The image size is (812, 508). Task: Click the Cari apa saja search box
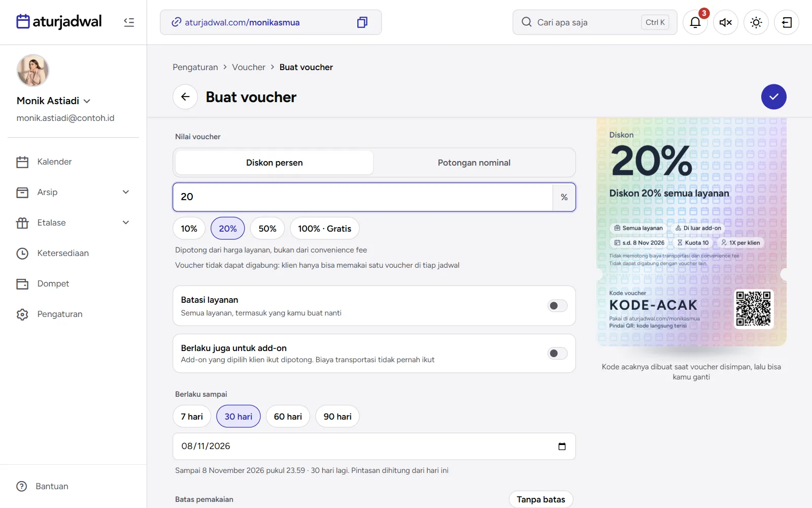point(595,22)
